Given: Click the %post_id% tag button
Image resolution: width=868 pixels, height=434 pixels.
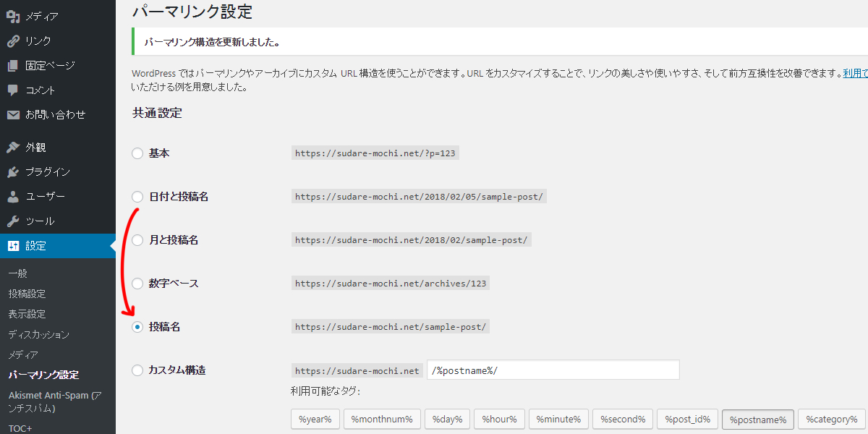Looking at the screenshot, I should (688, 420).
